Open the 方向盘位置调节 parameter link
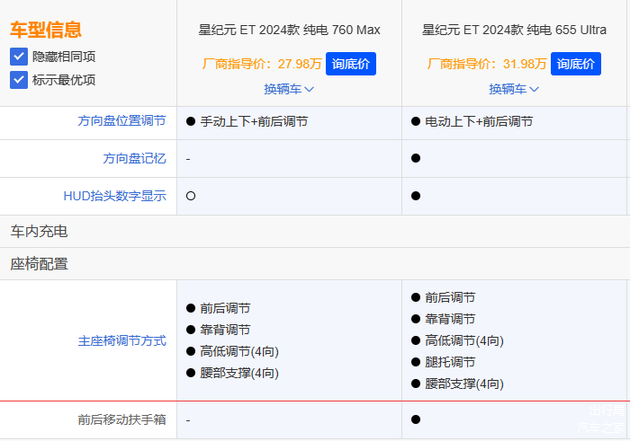Viewport: 630px width, 441px height. pos(121,121)
